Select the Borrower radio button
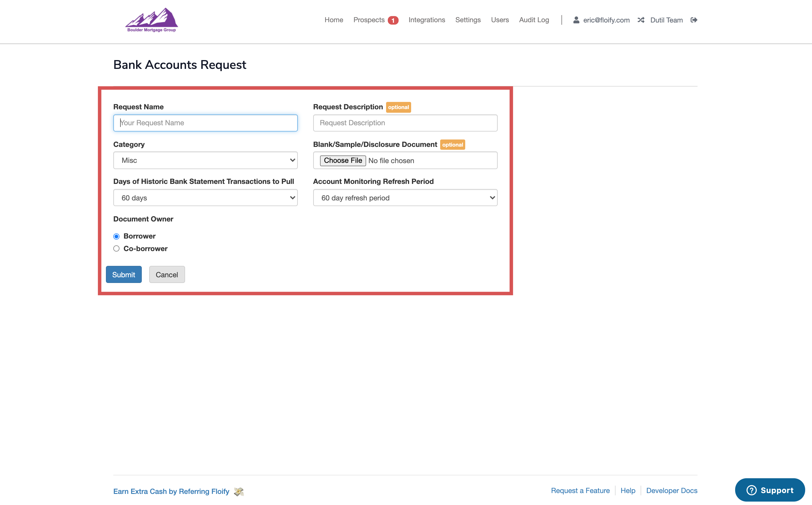Viewport: 812px width, 505px height. (x=116, y=237)
